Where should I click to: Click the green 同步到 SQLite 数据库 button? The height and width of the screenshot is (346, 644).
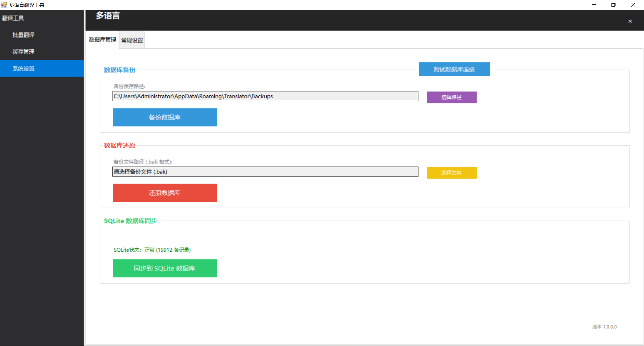point(165,268)
